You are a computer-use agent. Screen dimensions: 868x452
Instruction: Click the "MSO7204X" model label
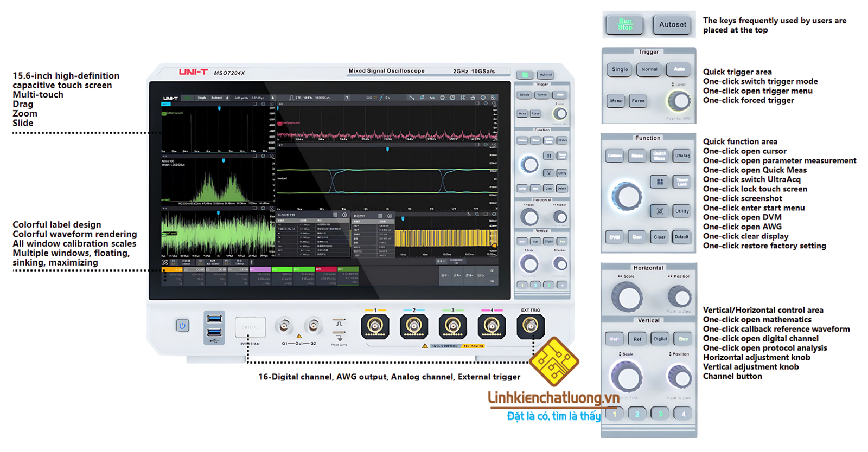coord(229,73)
